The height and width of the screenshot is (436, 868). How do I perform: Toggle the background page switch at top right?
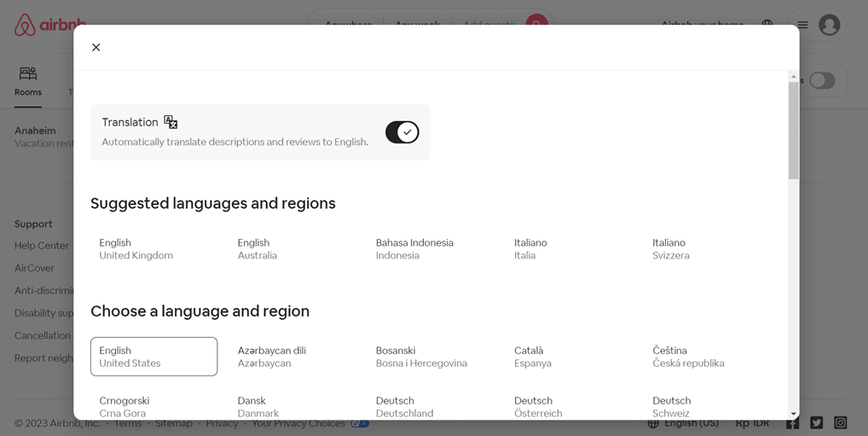[822, 81]
